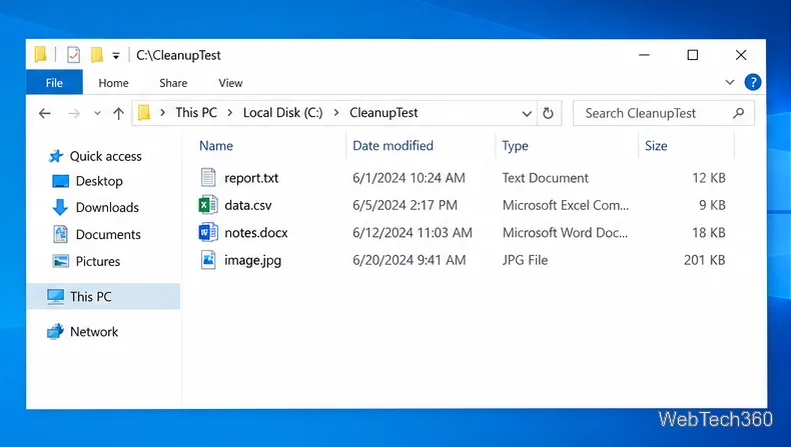The image size is (791, 447).
Task: Go forward with the right arrow
Action: click(x=74, y=114)
